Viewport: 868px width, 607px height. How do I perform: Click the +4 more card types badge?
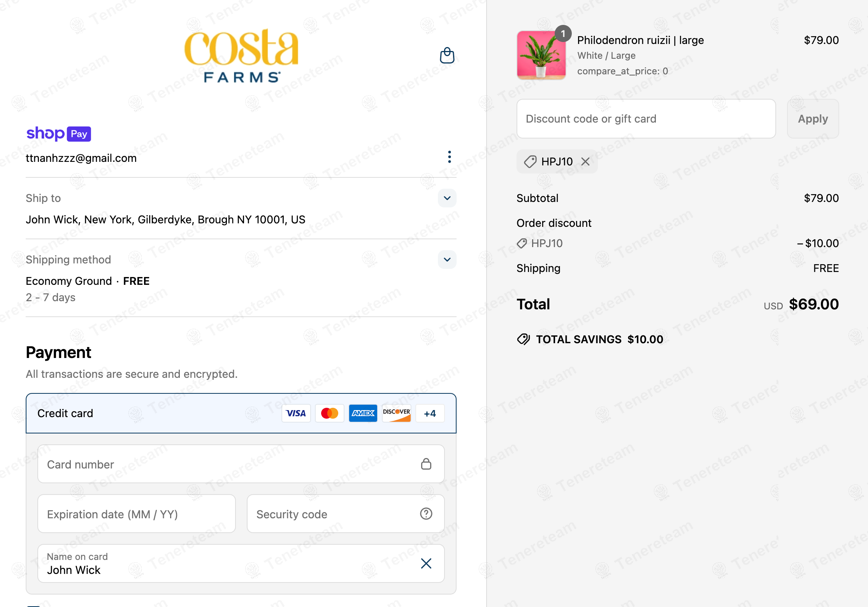coord(430,413)
